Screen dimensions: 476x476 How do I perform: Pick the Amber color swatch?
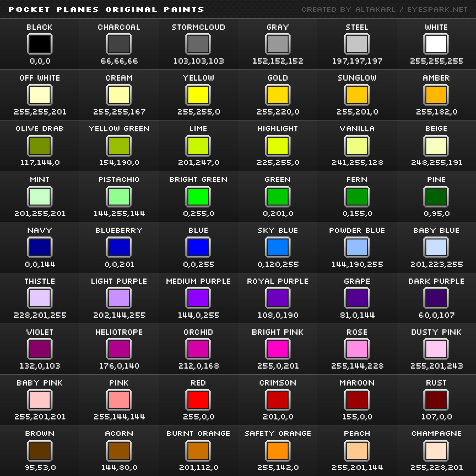pyautogui.click(x=436, y=95)
